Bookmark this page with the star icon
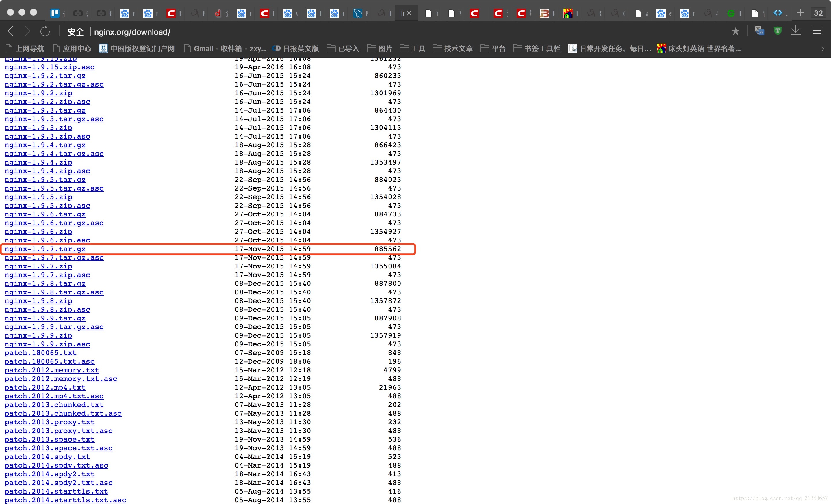The height and width of the screenshot is (504, 831). click(x=735, y=31)
